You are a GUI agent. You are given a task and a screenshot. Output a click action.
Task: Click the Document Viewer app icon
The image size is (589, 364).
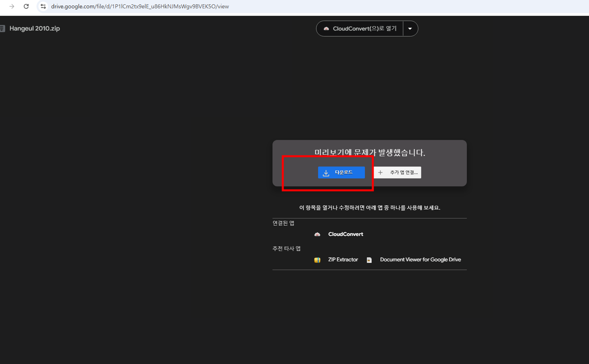click(x=369, y=260)
